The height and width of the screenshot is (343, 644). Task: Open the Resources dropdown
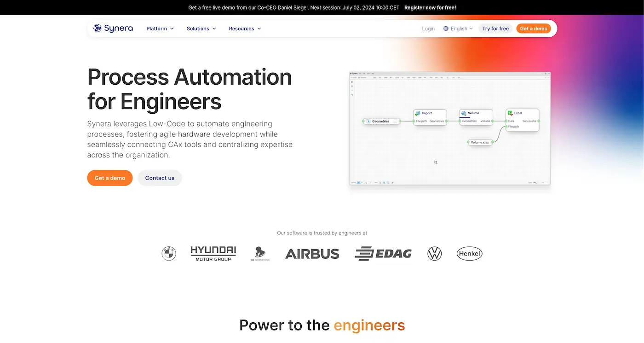click(245, 29)
